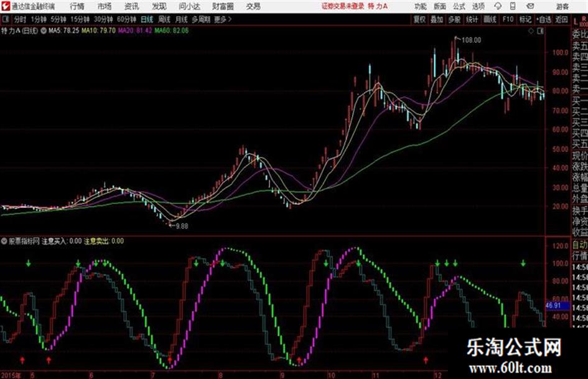The width and height of the screenshot is (588, 379).
Task: Click the MA60: 82.06 indicator value
Action: pyautogui.click(x=172, y=30)
